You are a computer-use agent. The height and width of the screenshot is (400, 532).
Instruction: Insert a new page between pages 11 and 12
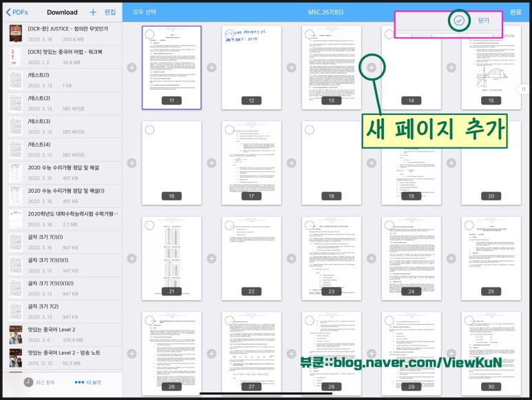(x=212, y=67)
